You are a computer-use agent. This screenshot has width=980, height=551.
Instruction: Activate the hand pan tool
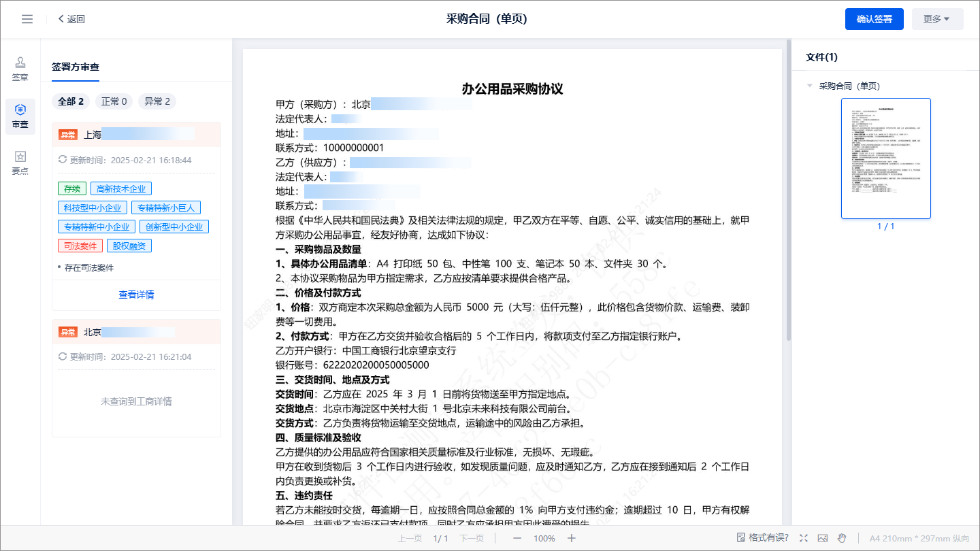click(x=842, y=538)
